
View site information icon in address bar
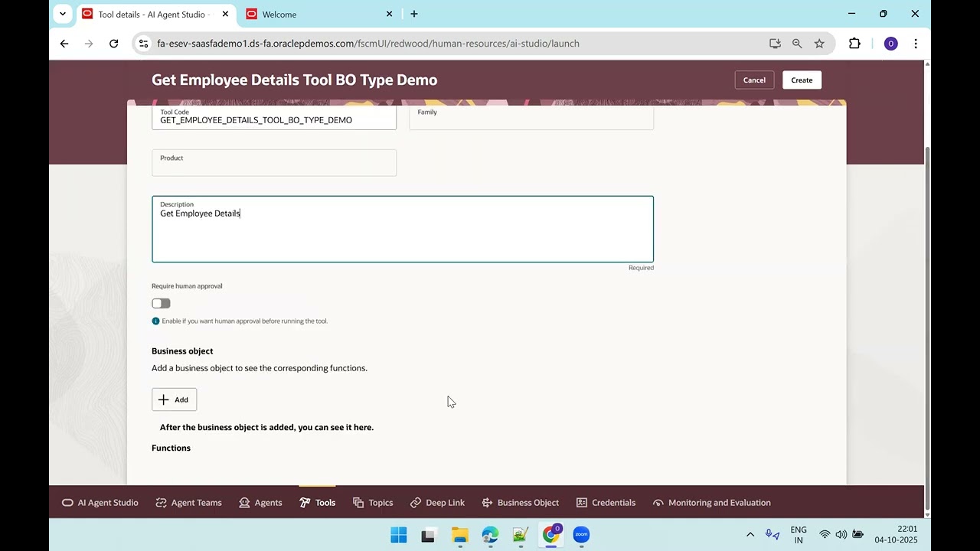pyautogui.click(x=143, y=44)
